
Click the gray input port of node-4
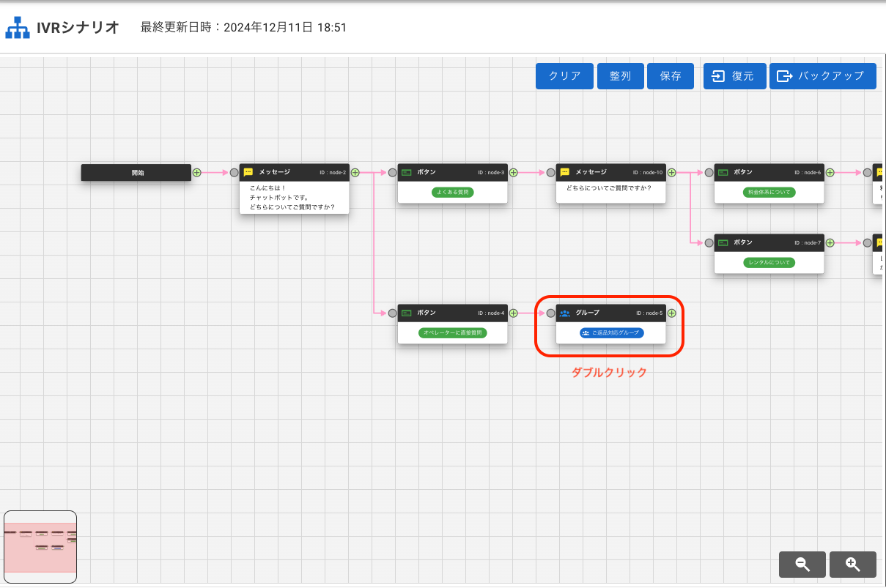click(393, 313)
